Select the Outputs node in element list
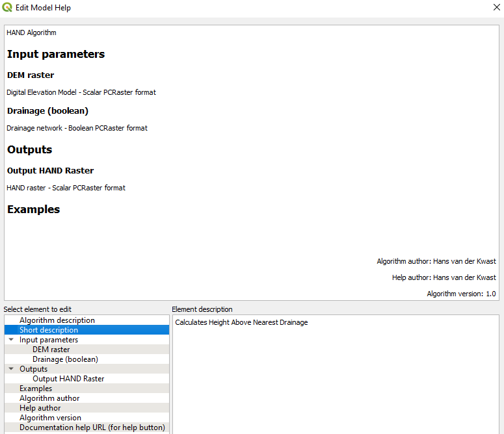The height and width of the screenshot is (434, 504). [x=33, y=369]
